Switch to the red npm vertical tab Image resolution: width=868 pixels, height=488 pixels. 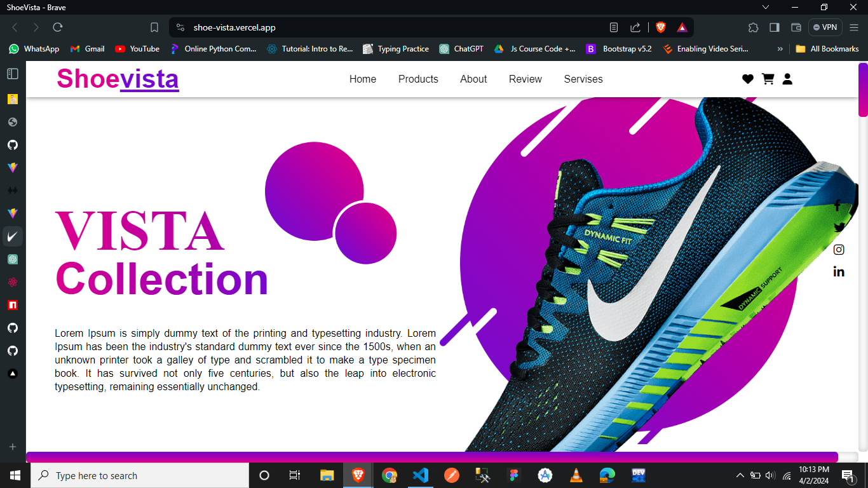tap(13, 305)
